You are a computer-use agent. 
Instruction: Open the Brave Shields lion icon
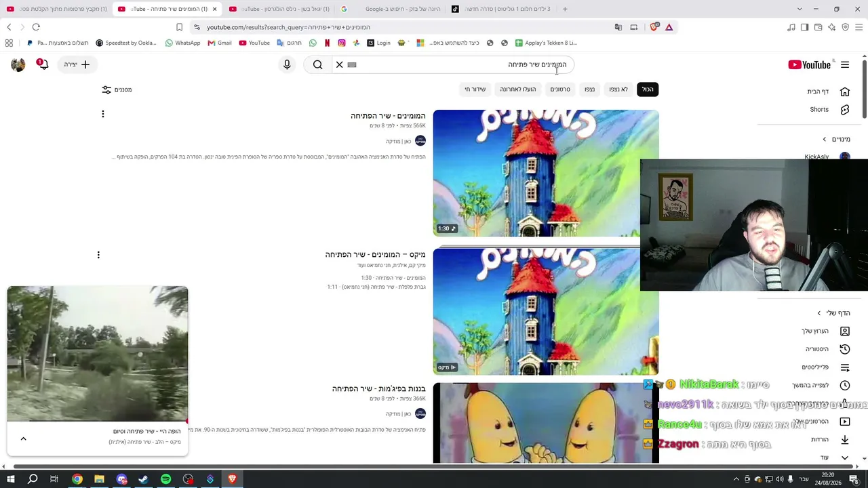click(654, 27)
